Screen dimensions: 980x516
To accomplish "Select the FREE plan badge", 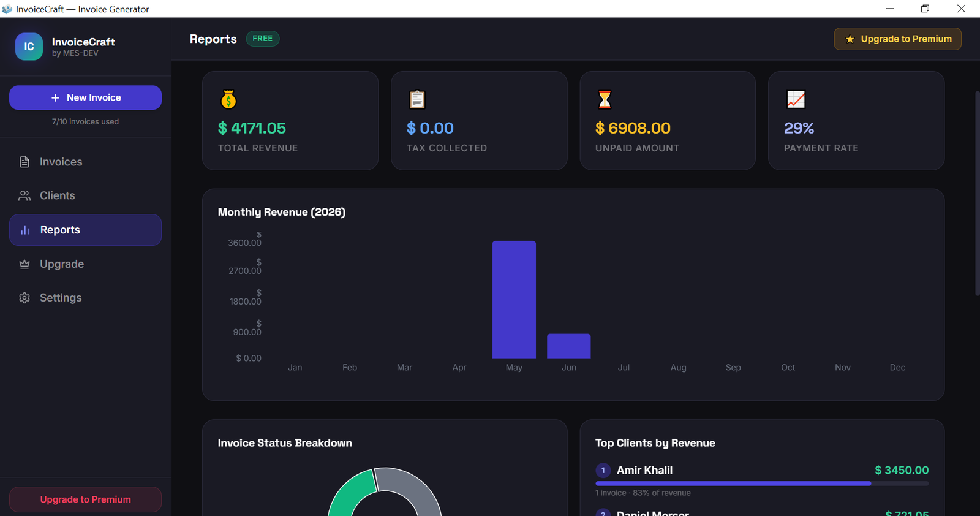I will pos(263,38).
